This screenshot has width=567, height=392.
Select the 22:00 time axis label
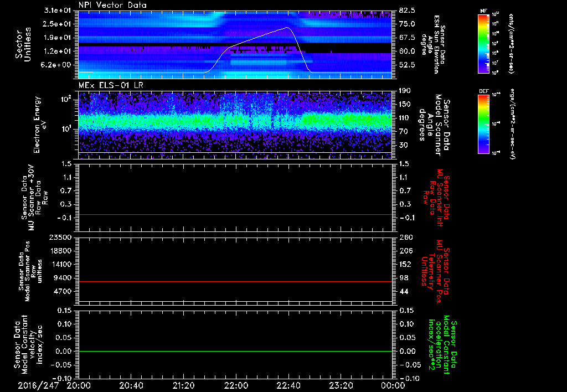(x=235, y=385)
